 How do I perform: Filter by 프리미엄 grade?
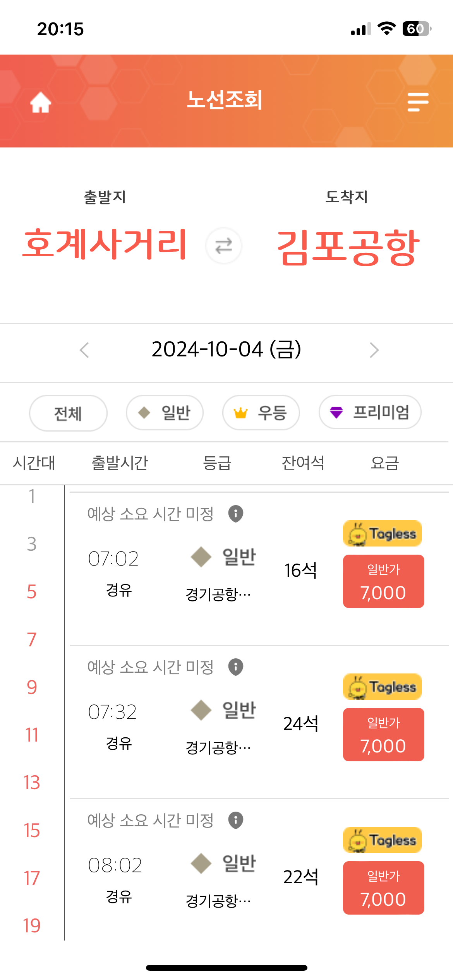point(370,412)
